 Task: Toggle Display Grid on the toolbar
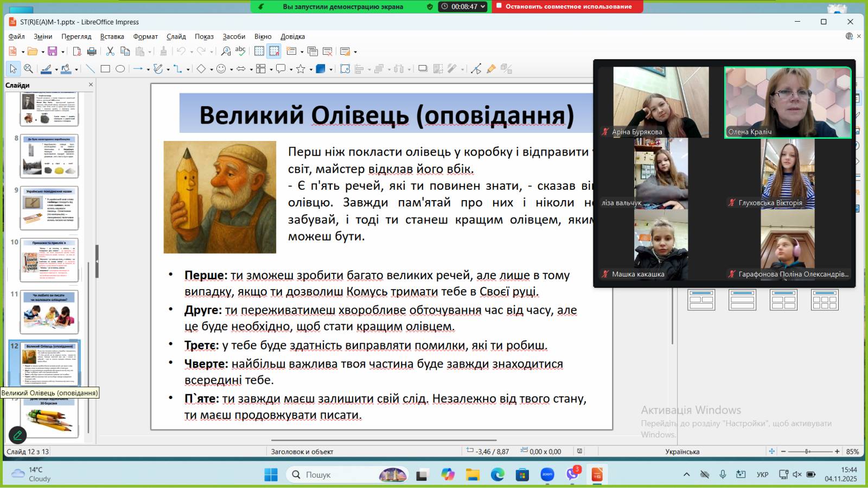click(x=259, y=52)
